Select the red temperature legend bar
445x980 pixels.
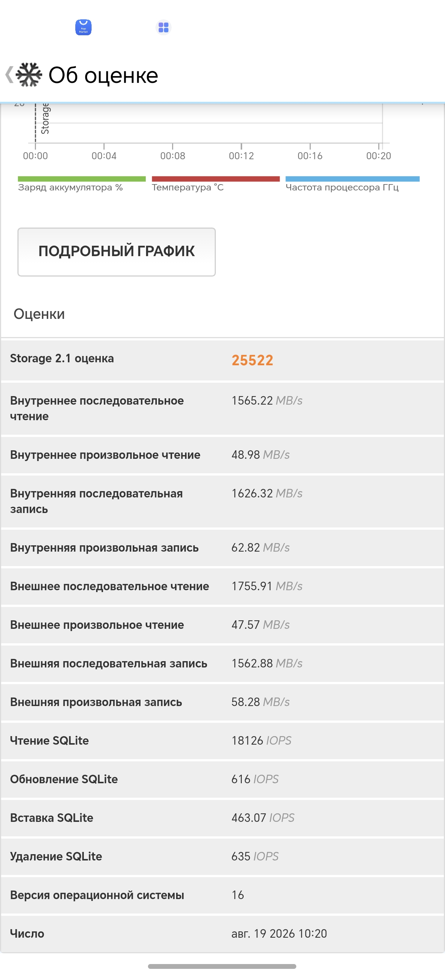pos(215,179)
